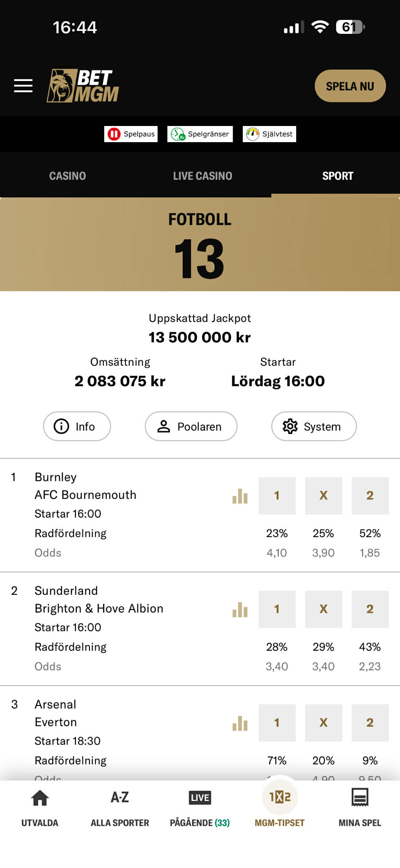This screenshot has width=400, height=868.
Task: Toggle away win 2 for Burnley match
Action: (x=370, y=496)
